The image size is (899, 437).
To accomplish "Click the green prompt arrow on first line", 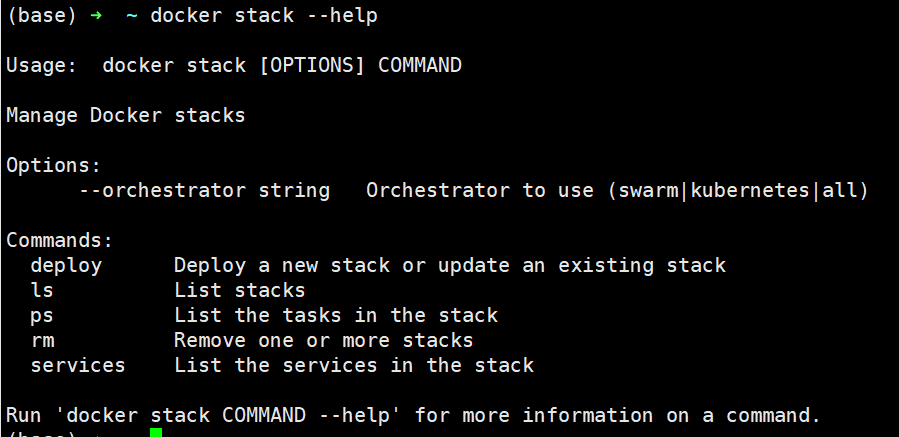I will point(96,16).
